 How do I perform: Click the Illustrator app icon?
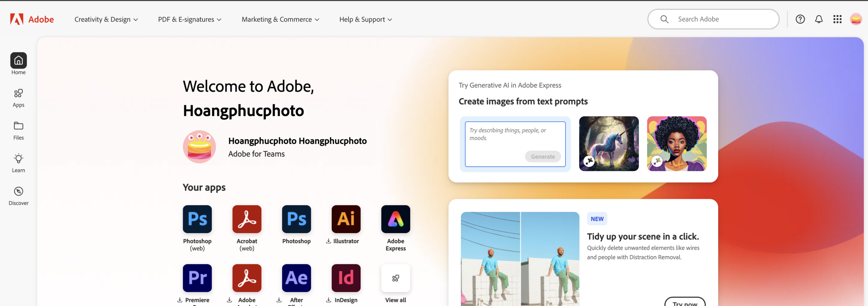(346, 219)
